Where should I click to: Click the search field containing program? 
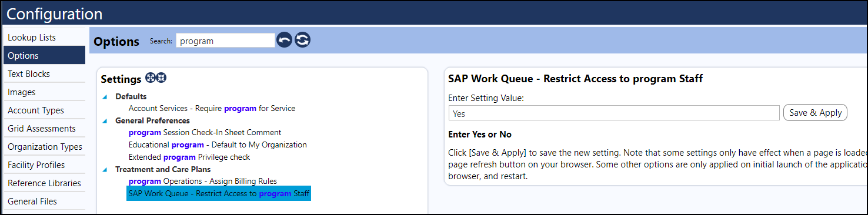pyautogui.click(x=225, y=41)
